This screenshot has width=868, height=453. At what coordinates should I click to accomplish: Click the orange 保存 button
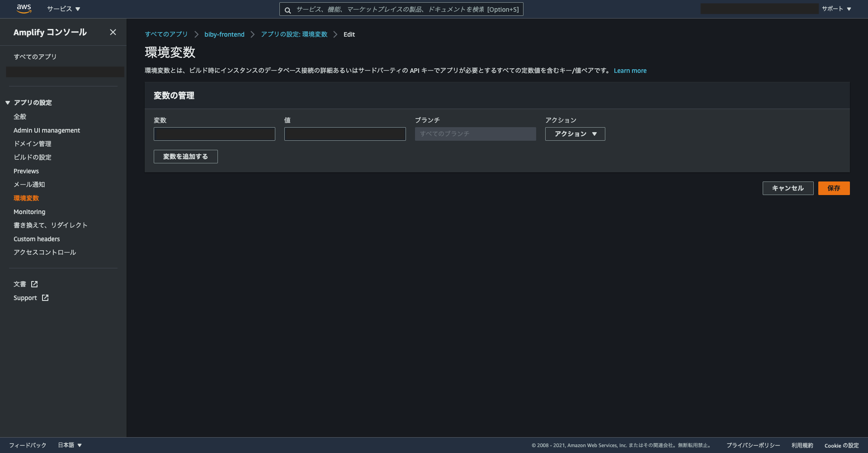point(834,188)
